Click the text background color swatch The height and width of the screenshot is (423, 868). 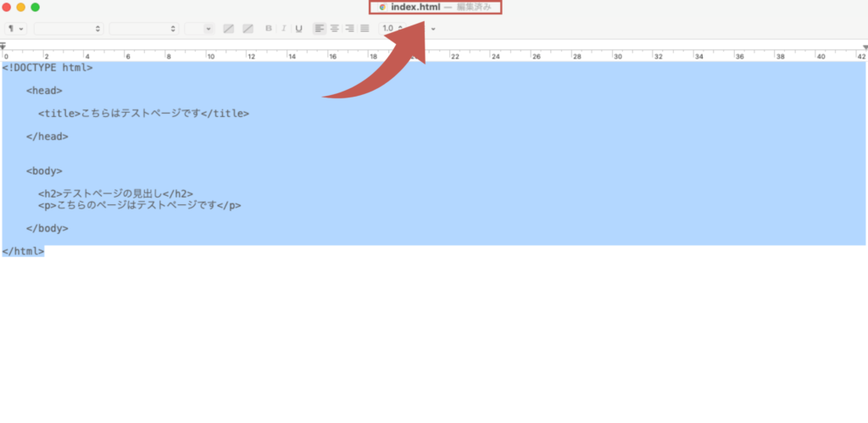pos(248,28)
